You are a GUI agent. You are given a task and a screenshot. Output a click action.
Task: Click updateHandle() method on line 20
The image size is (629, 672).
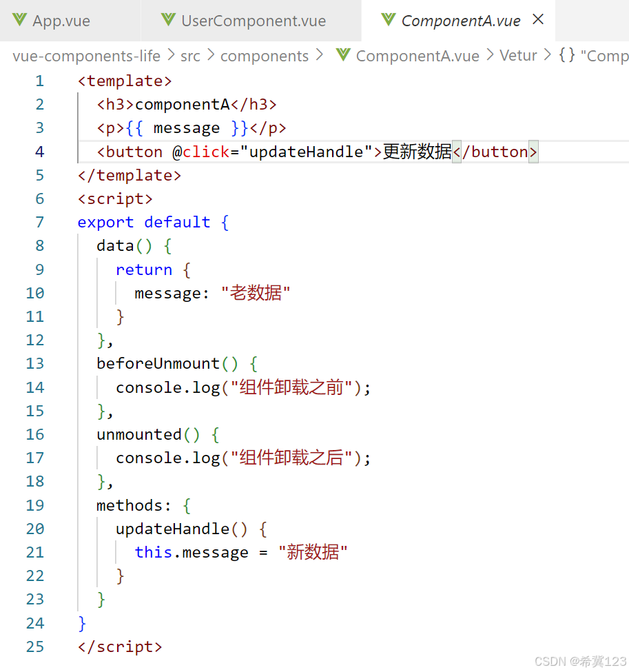coord(182,529)
